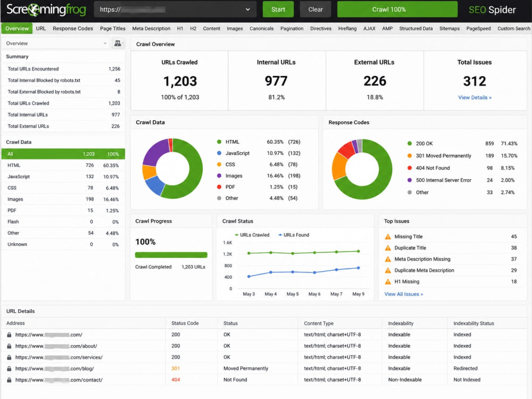Select the All row in Crawl Data list
Viewport: 532px width, 399px height.
(x=63, y=154)
